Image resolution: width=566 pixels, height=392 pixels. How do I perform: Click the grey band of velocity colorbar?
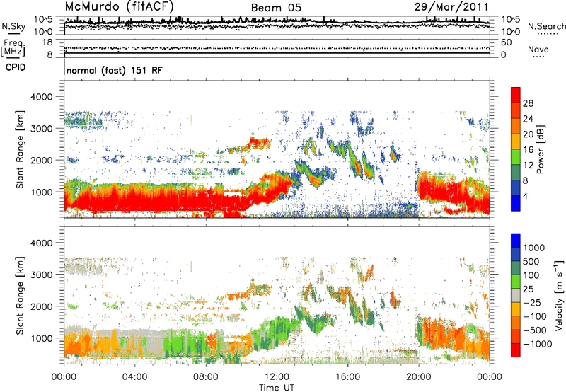click(x=516, y=295)
